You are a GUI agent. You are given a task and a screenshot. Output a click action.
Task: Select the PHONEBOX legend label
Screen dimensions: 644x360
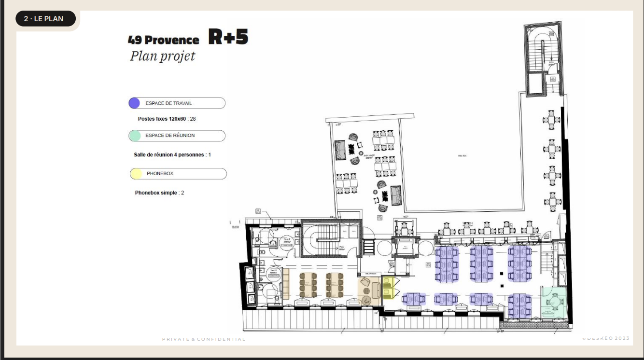(160, 174)
